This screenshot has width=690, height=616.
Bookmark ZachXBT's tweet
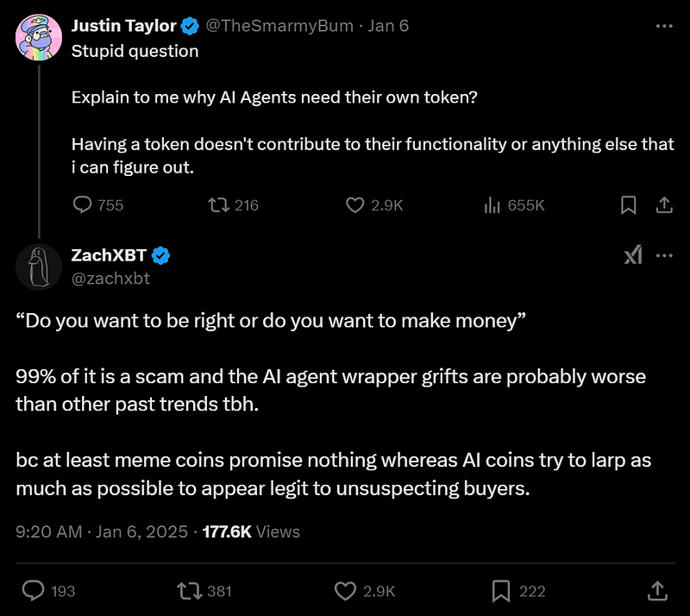[500, 590]
